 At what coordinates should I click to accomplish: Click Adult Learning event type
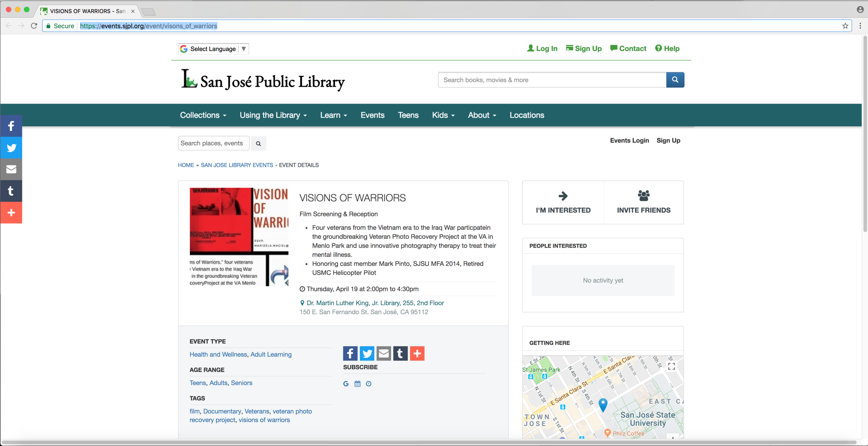(x=271, y=354)
